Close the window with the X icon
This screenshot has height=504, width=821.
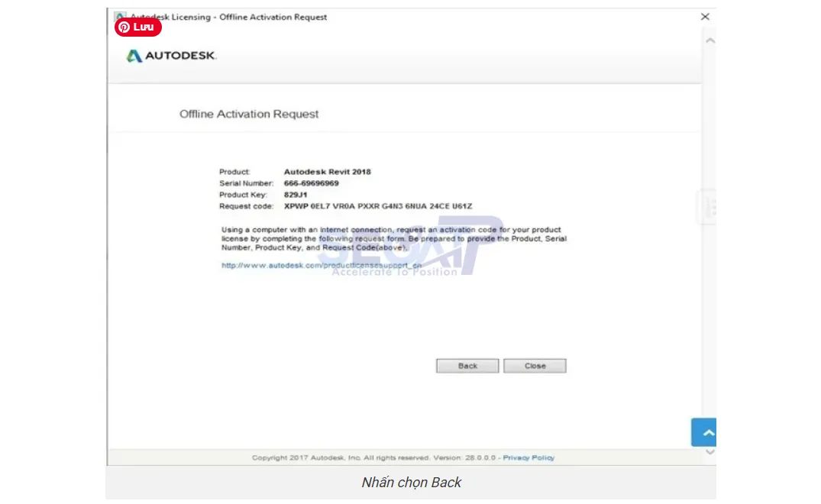pyautogui.click(x=705, y=17)
